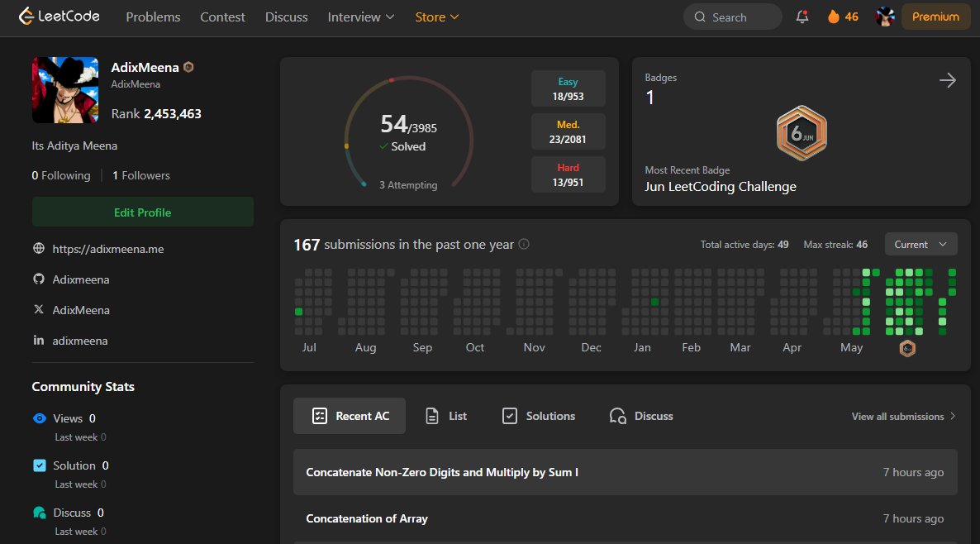The height and width of the screenshot is (544, 980).
Task: Open the Current year dropdown
Action: (921, 245)
